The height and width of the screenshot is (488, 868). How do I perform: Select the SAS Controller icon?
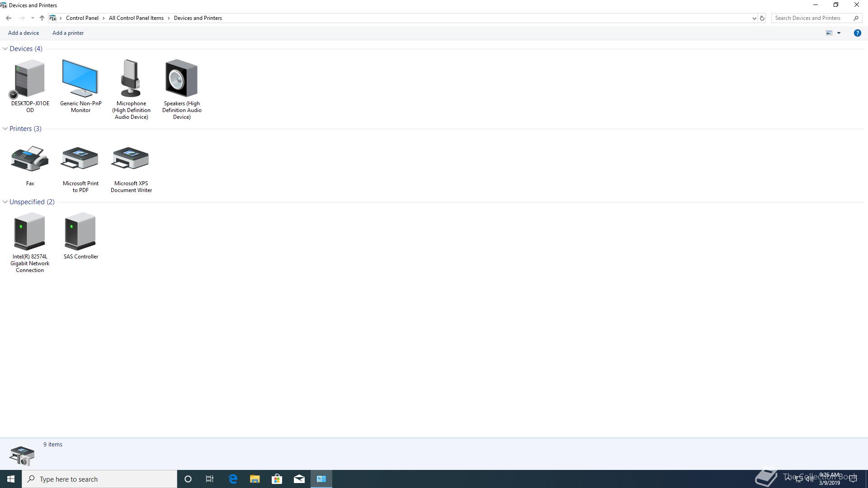pyautogui.click(x=80, y=231)
